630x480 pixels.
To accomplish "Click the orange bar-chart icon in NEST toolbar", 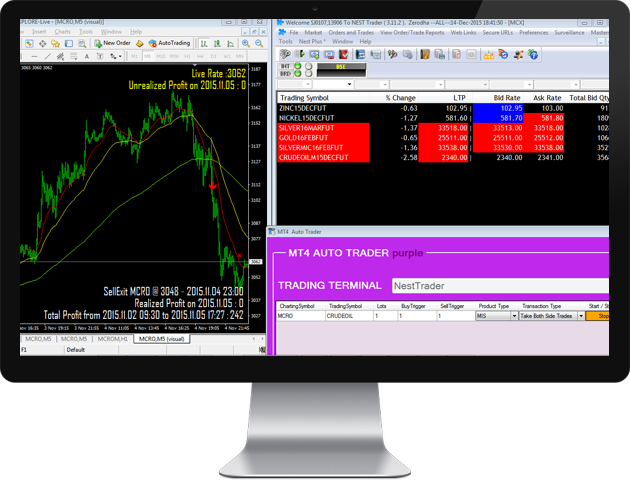I will (x=488, y=55).
